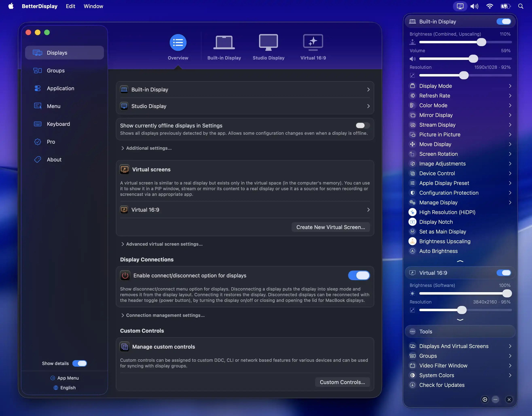Click the Manage Display icon
The height and width of the screenshot is (416, 532).
(412, 202)
